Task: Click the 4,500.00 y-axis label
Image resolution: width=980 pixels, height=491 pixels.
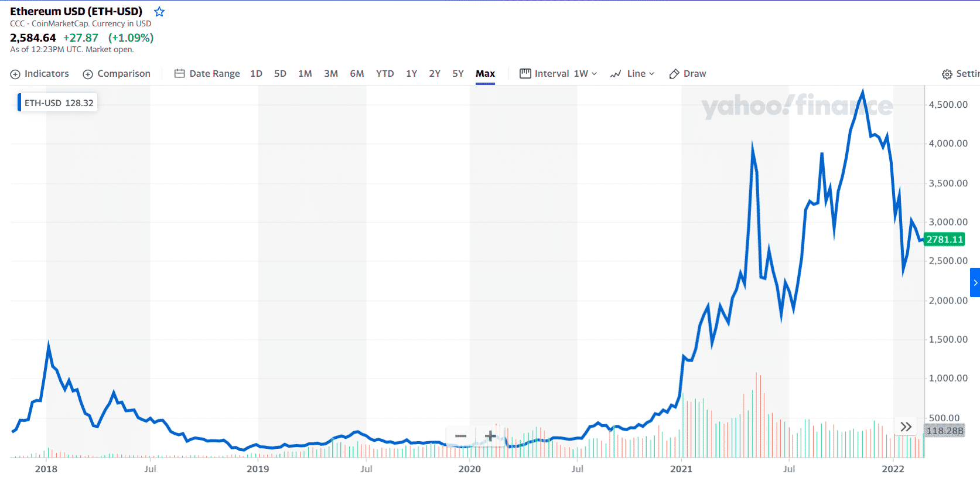Action: click(948, 105)
